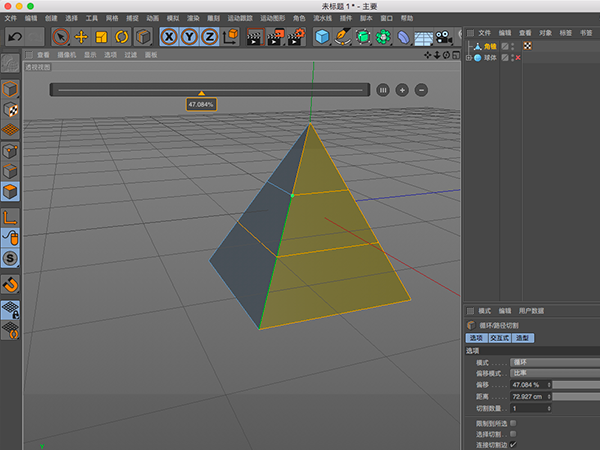Select Texture mode checkered cube icon
Image resolution: width=600 pixels, height=450 pixels.
click(x=10, y=110)
